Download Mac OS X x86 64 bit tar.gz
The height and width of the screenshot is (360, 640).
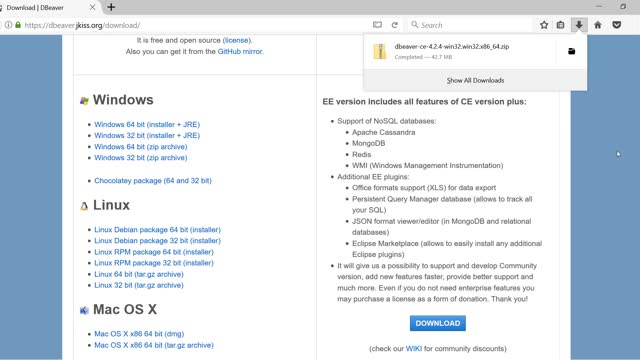click(154, 345)
